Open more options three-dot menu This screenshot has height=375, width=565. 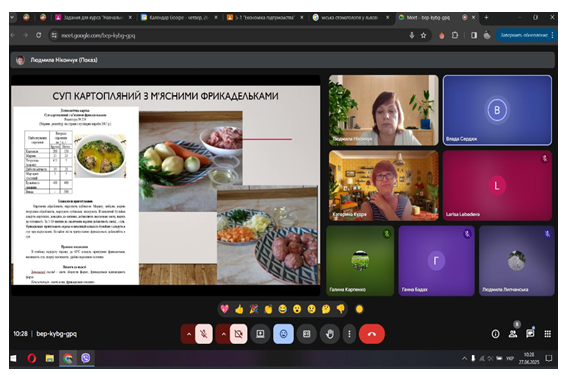pos(349,334)
